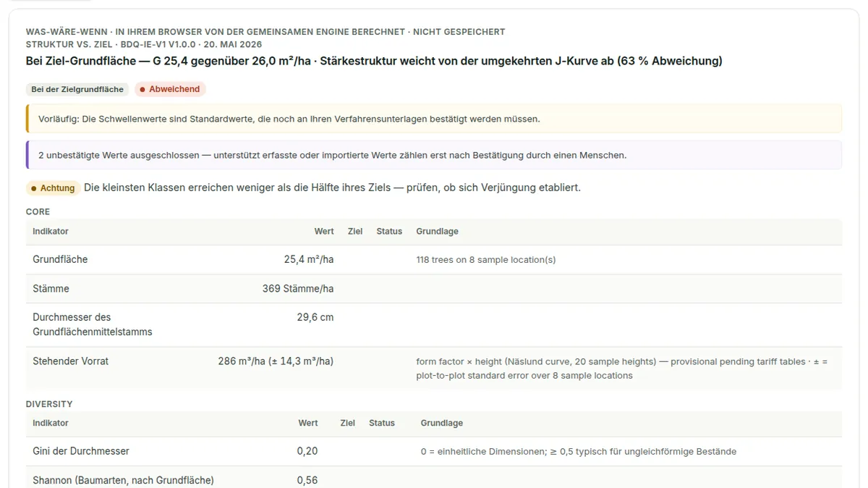Click 'Shannon (Baumarten, nach Grundfläche)' label
This screenshot has height=488, width=868.
[123, 480]
